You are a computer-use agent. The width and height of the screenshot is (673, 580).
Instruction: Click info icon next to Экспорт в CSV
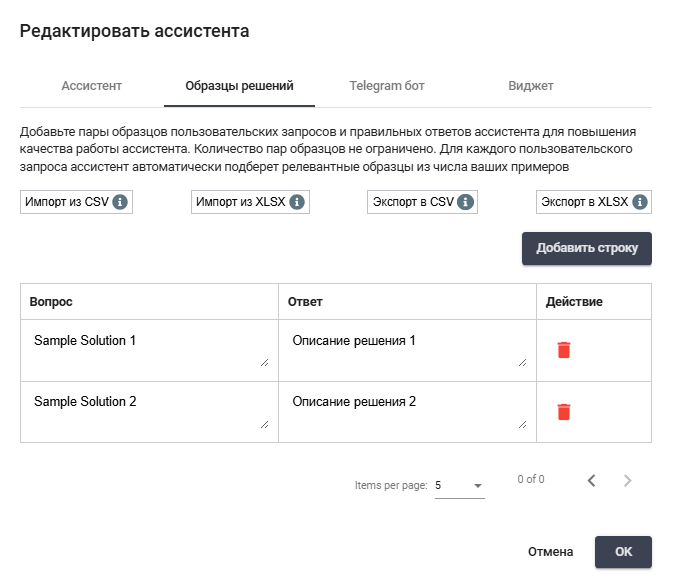[x=465, y=202]
